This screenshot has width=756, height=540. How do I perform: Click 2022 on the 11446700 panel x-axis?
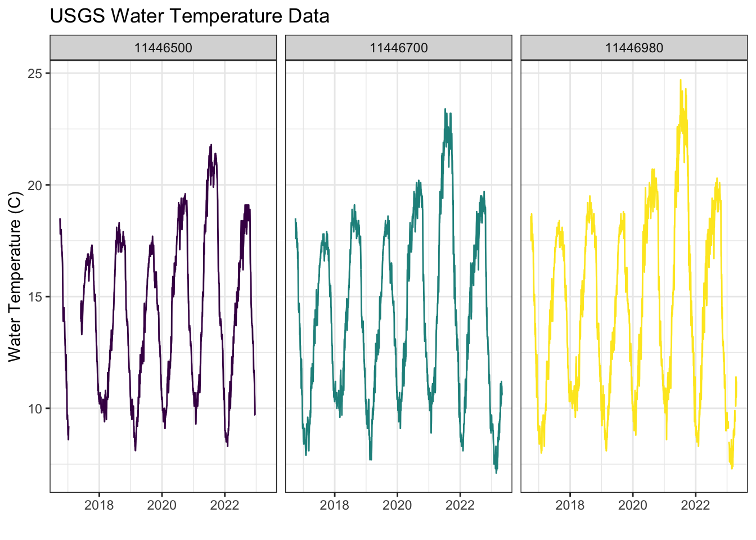pos(460,505)
